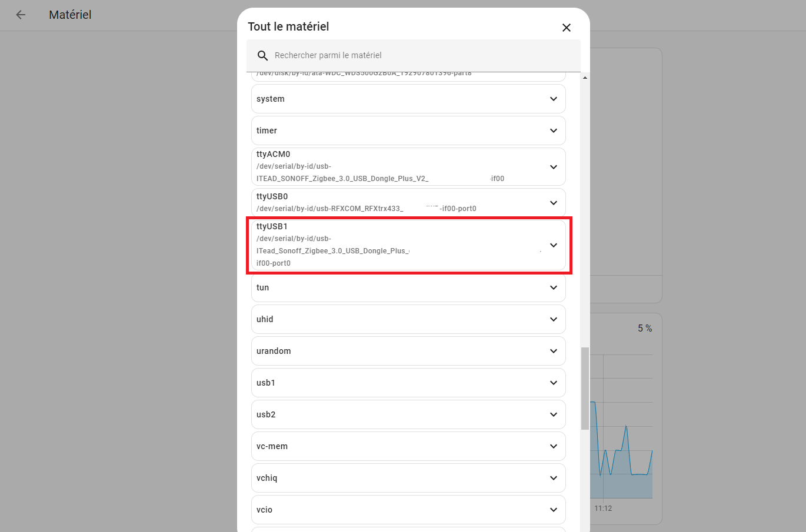Select the timer row label

267,131
